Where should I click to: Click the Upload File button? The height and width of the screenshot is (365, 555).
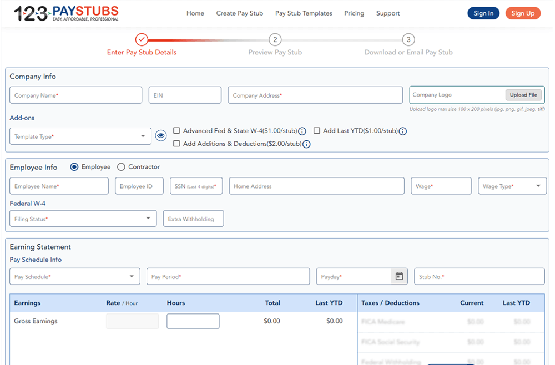(x=523, y=95)
